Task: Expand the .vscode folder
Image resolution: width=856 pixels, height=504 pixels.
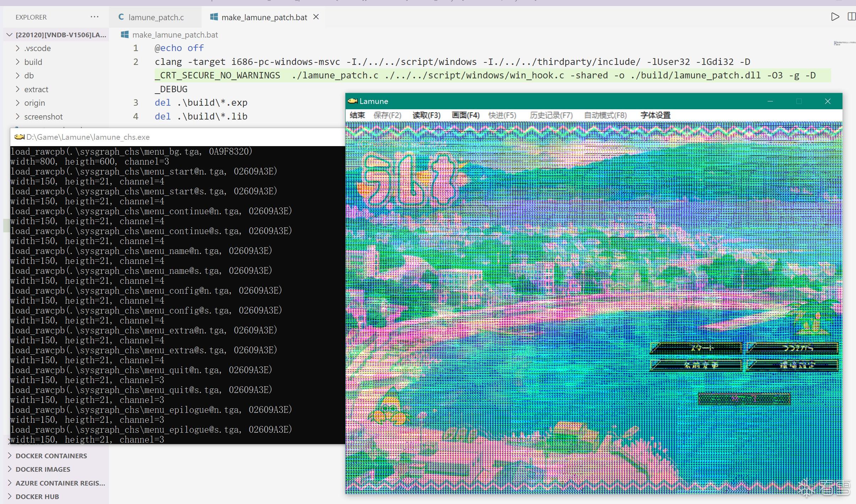Action: pos(37,48)
